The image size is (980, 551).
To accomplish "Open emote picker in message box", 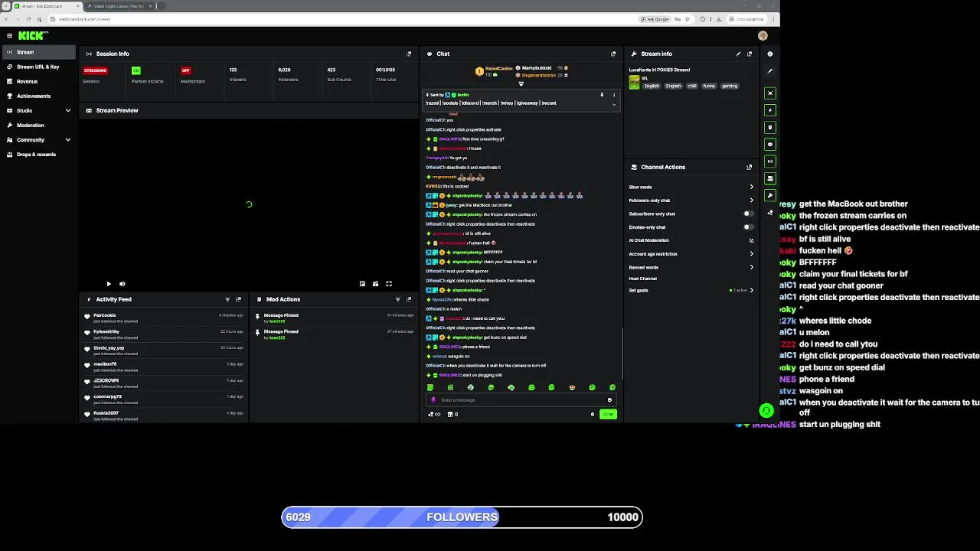I will (609, 399).
